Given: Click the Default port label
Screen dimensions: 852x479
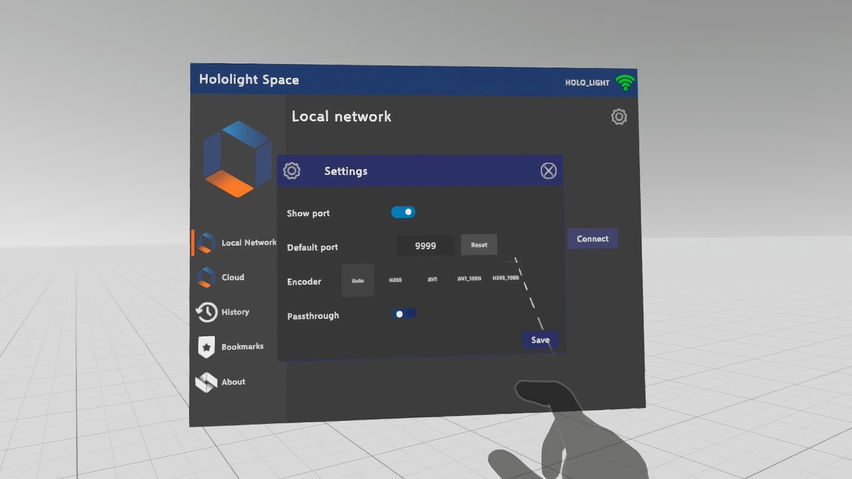Looking at the screenshot, I should coord(312,248).
